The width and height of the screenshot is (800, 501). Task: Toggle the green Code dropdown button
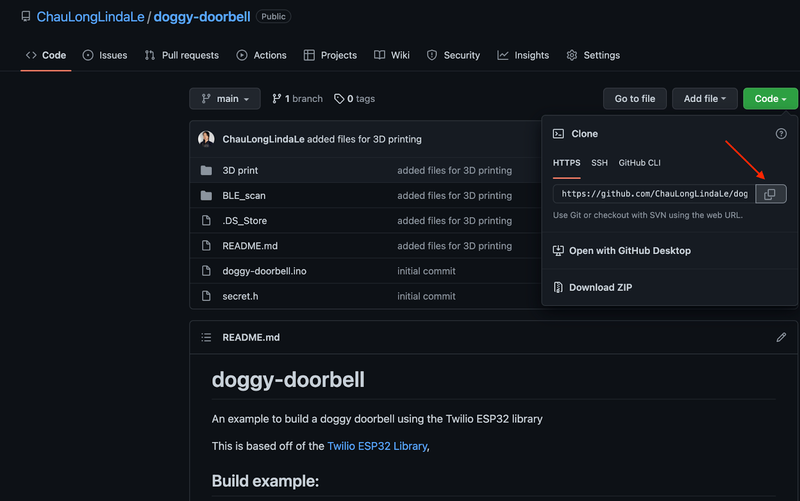(x=770, y=98)
